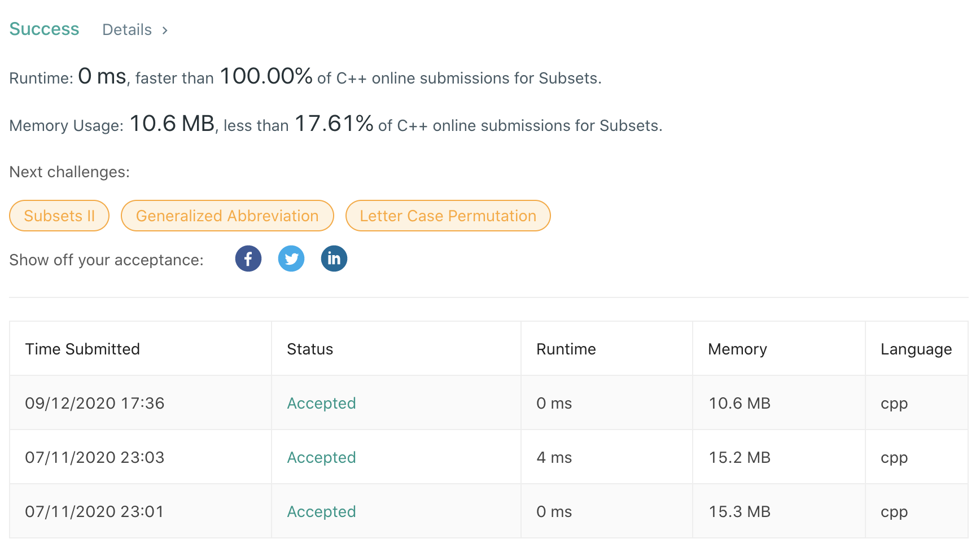
Task: Share acceptance on Twitter
Action: pos(291,259)
